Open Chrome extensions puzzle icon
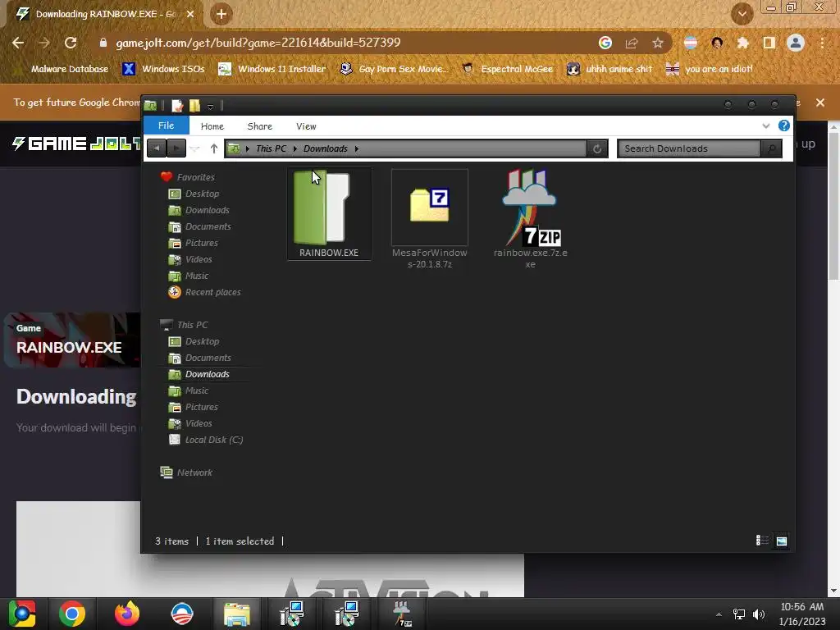The height and width of the screenshot is (630, 840). tap(742, 43)
